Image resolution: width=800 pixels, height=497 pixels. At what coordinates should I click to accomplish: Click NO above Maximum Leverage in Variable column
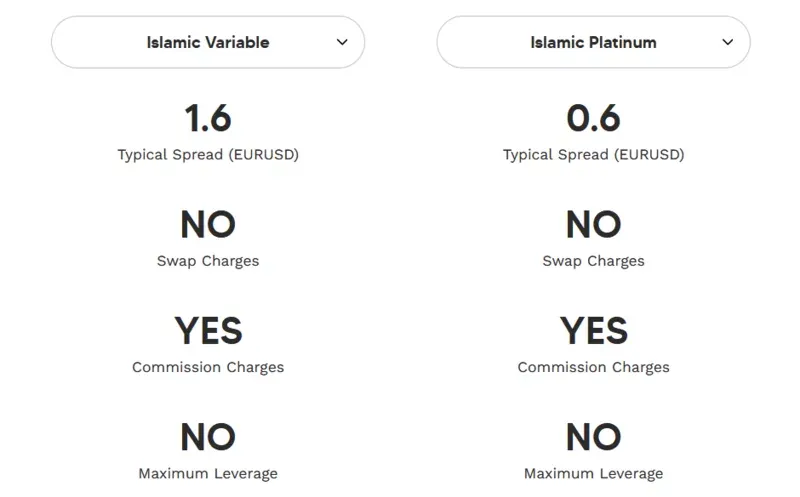[208, 437]
